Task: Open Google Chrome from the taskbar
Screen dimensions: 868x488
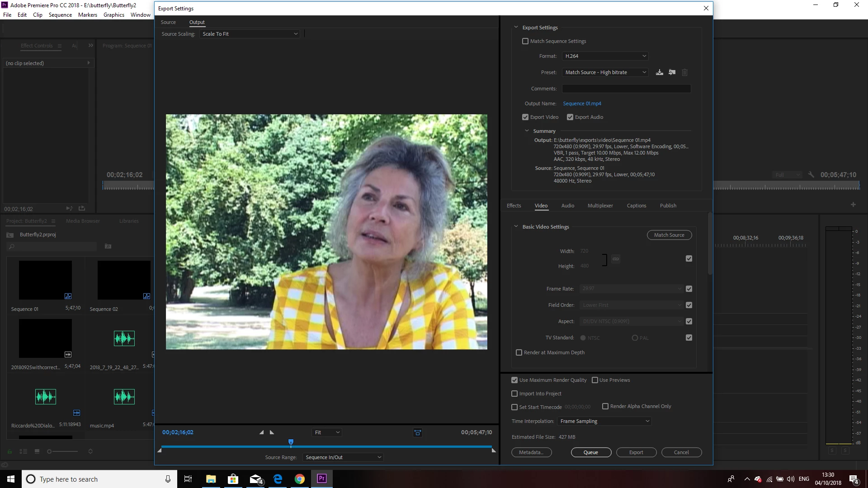Action: coord(300,479)
